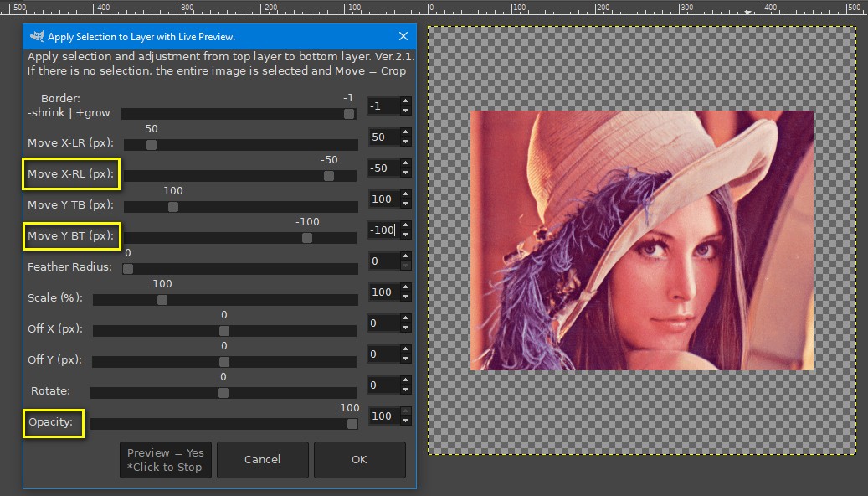
Task: Click the Feather Radius label
Action: click(69, 266)
